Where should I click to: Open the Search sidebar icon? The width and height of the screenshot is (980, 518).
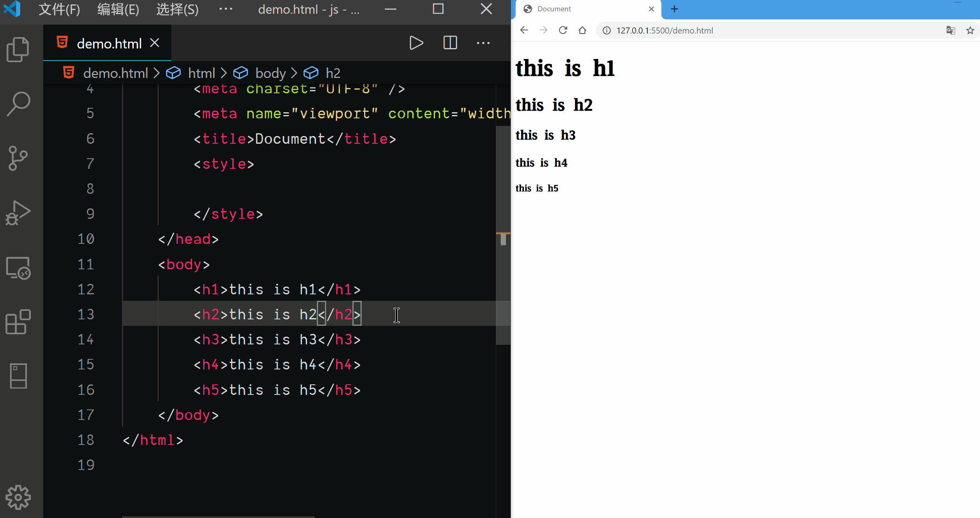click(x=18, y=104)
